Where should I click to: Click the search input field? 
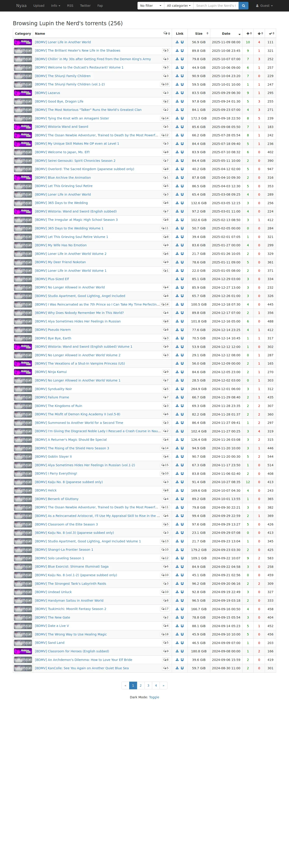click(x=216, y=6)
